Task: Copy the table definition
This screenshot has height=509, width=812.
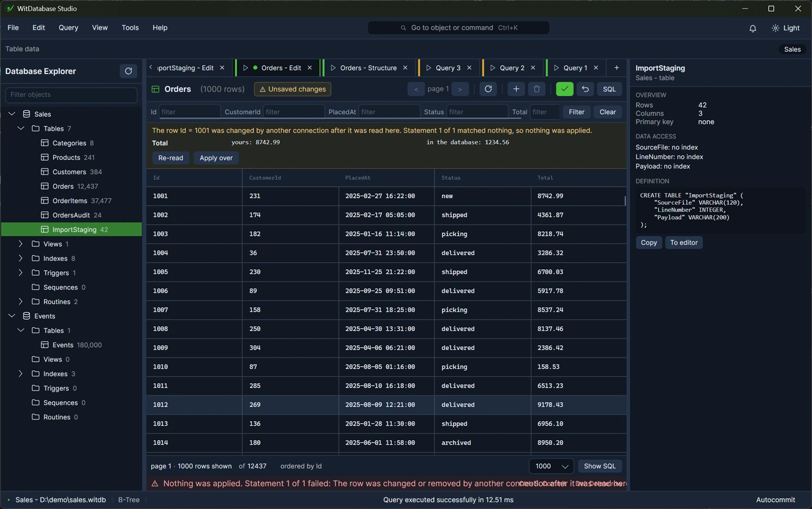Action: pyautogui.click(x=648, y=243)
